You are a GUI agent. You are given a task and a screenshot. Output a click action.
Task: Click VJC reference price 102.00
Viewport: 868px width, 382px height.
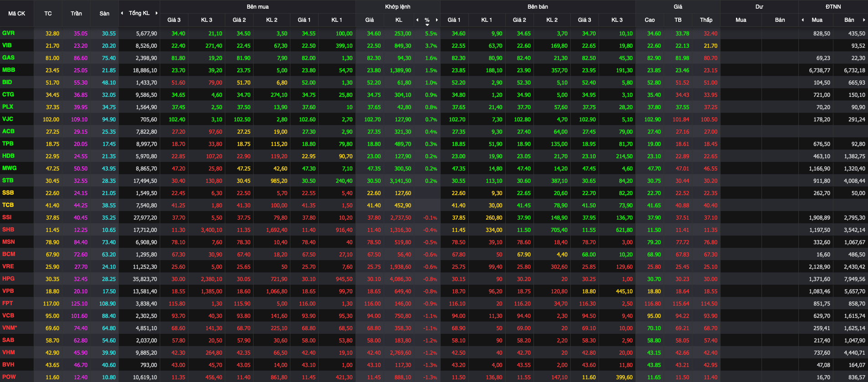[x=51, y=120]
